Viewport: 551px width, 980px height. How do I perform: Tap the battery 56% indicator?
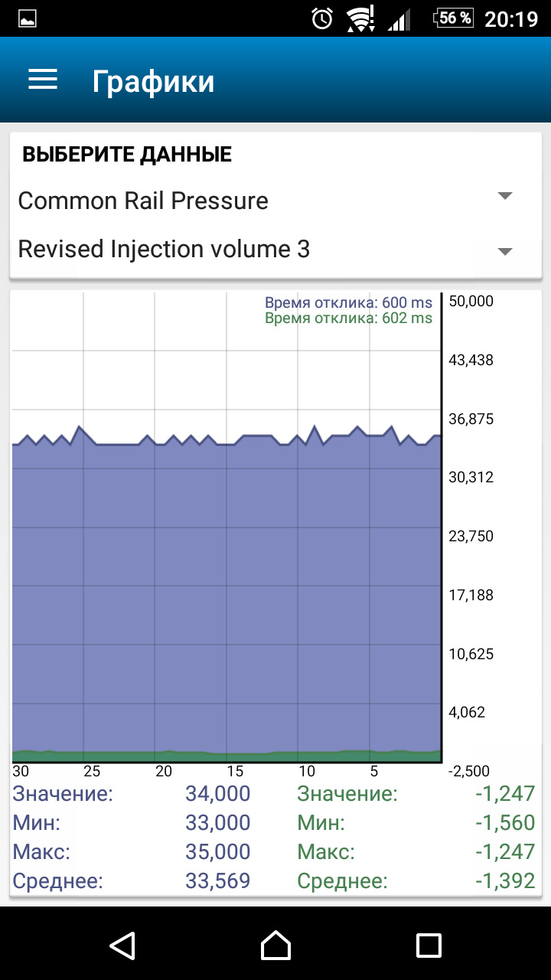454,18
